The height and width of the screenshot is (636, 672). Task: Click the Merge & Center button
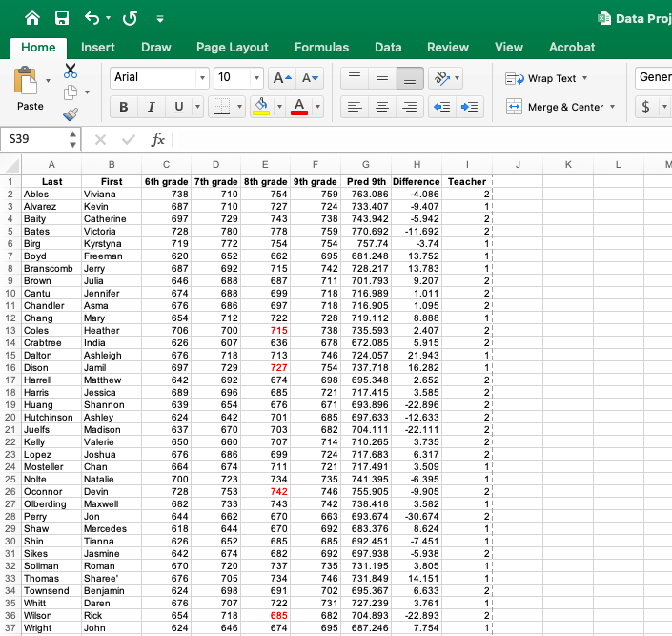pos(555,107)
